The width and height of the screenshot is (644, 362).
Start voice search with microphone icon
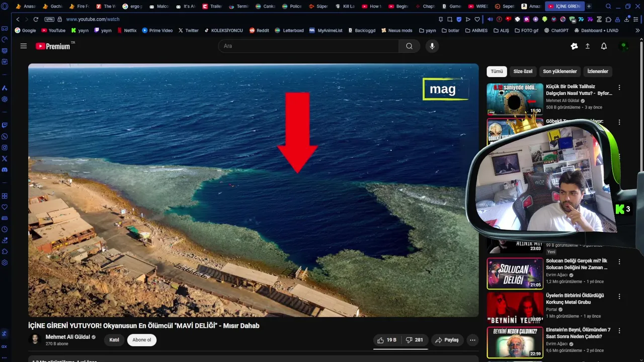pos(432,46)
